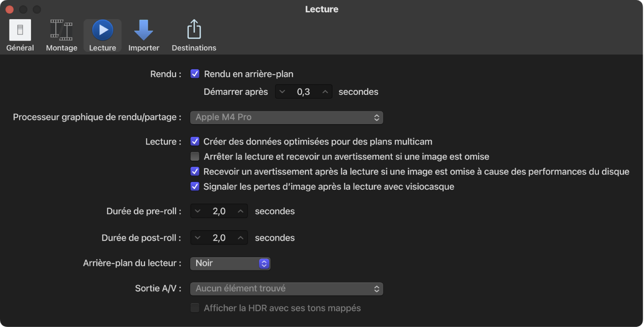
Task: Uncheck Signaler les pertes d'image avec visiocasque
Action: coord(195,186)
